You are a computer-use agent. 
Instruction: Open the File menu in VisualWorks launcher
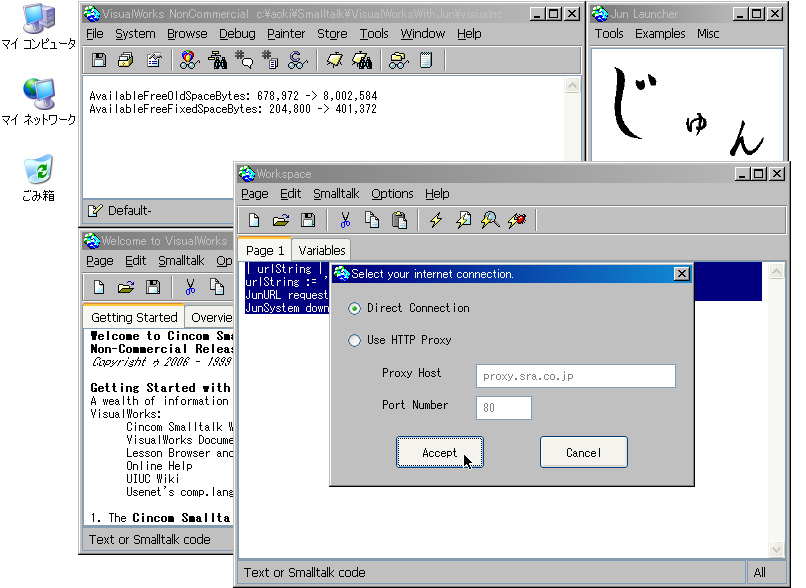coord(95,34)
